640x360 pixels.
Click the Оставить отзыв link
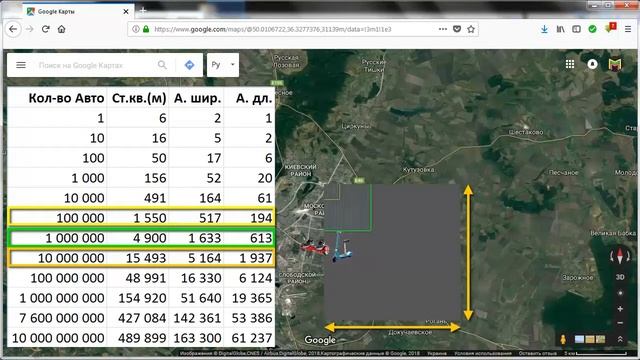(538, 353)
